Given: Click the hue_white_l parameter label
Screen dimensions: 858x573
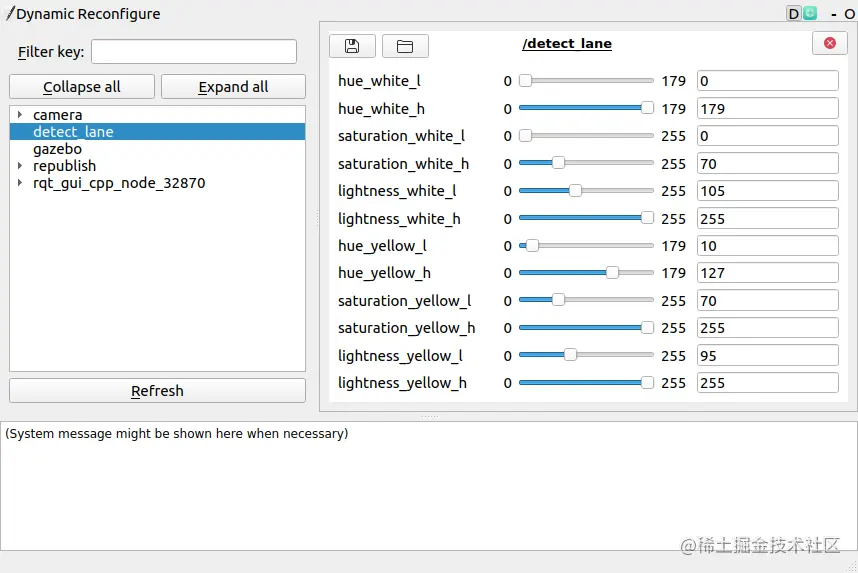Looking at the screenshot, I should [x=379, y=81].
